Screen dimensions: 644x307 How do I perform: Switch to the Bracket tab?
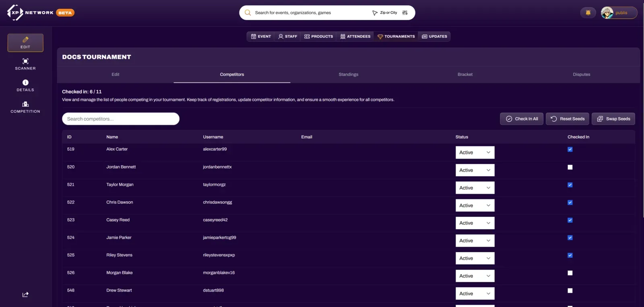pos(465,74)
